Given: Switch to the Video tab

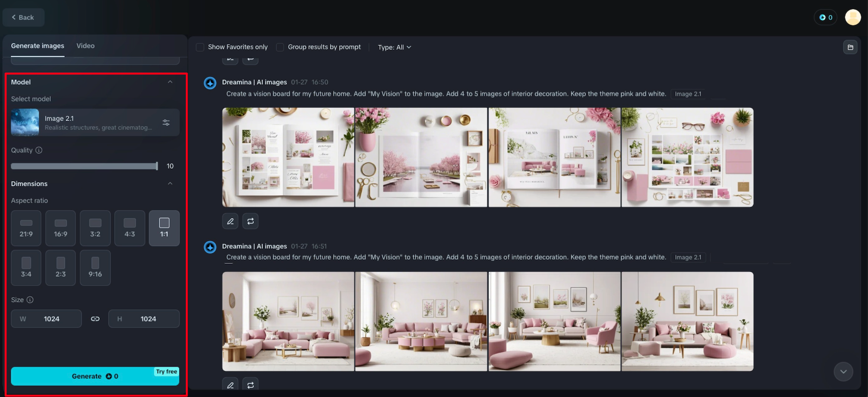Looking at the screenshot, I should [x=86, y=46].
